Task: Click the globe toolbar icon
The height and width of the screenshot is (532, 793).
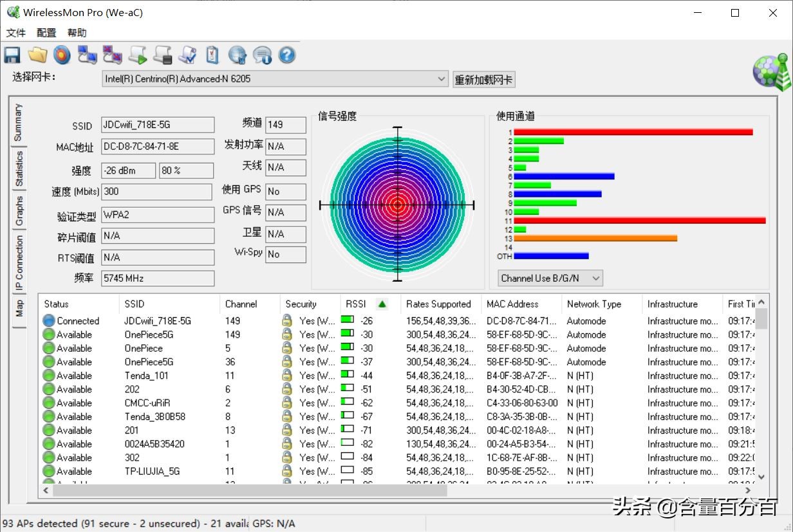Action: click(237, 55)
